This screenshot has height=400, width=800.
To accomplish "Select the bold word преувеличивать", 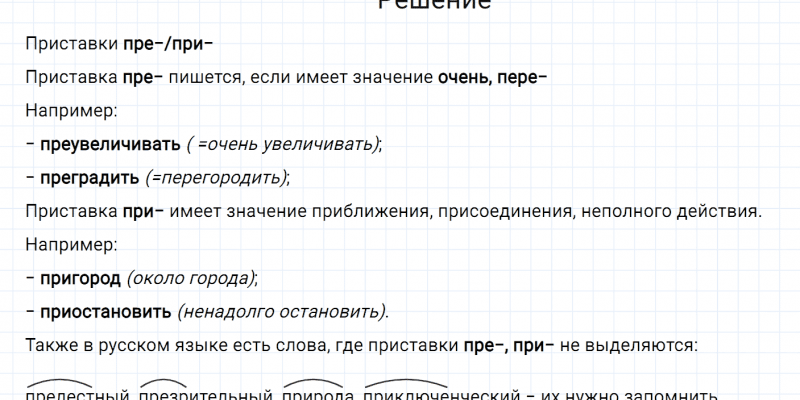I will [x=111, y=144].
